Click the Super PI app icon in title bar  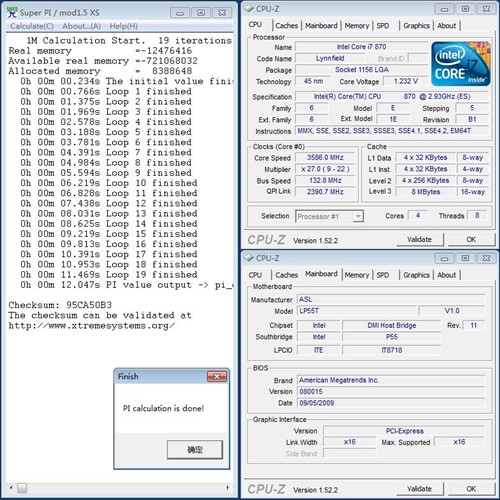pyautogui.click(x=12, y=12)
